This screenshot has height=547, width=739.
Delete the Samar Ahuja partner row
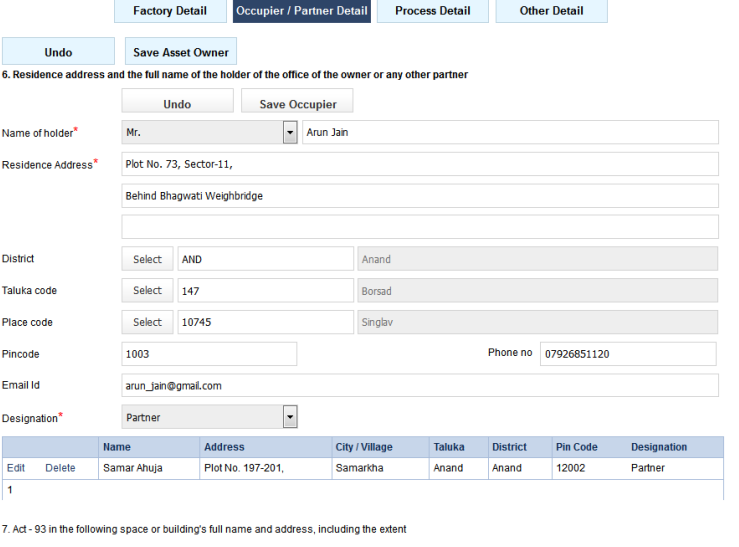pyautogui.click(x=60, y=468)
